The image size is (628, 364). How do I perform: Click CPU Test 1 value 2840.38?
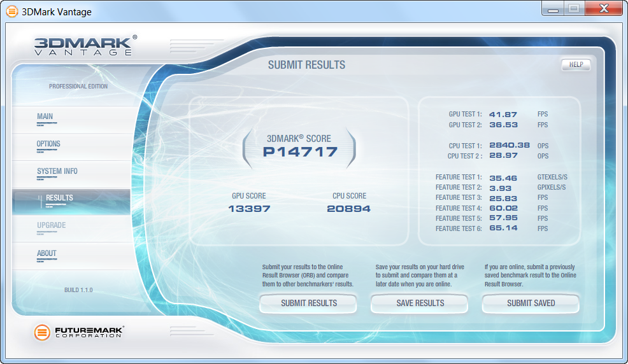[510, 145]
